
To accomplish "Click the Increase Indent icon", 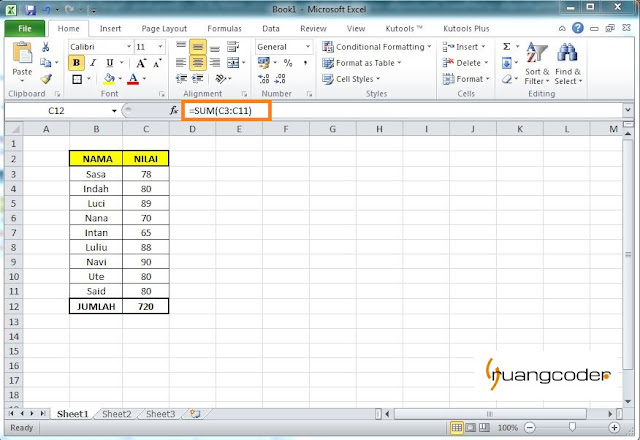I will click(198, 78).
